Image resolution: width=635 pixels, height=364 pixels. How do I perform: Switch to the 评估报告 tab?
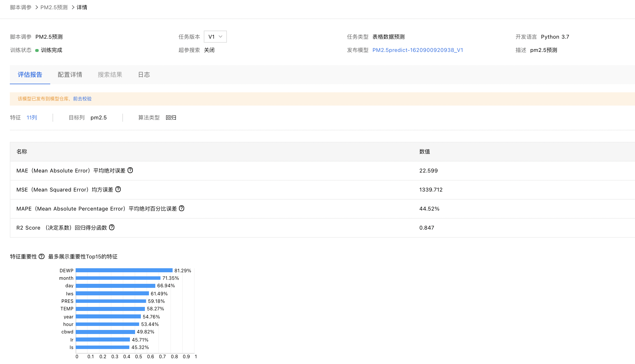click(x=30, y=75)
